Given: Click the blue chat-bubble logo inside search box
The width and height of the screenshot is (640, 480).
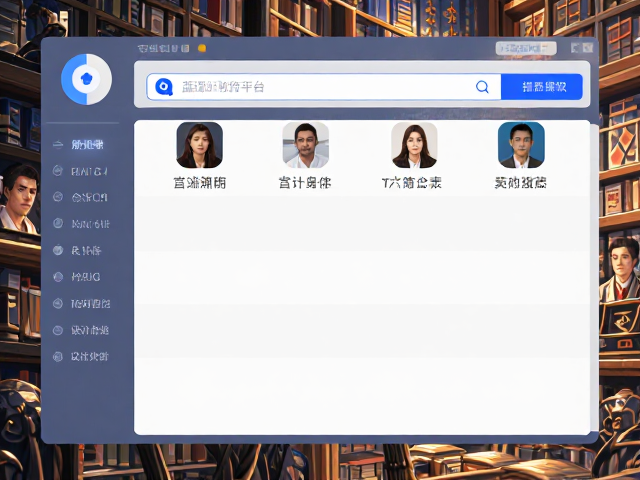Looking at the screenshot, I should [x=164, y=87].
